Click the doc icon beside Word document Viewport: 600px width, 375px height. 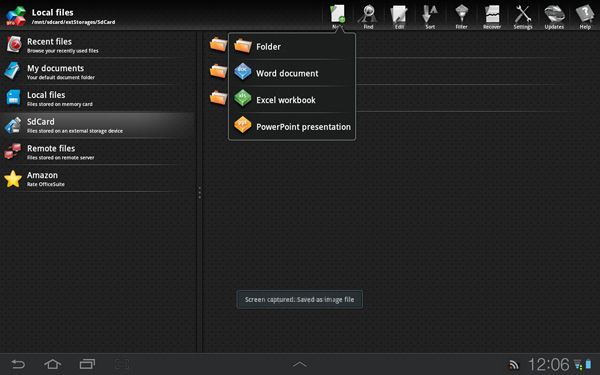[243, 72]
